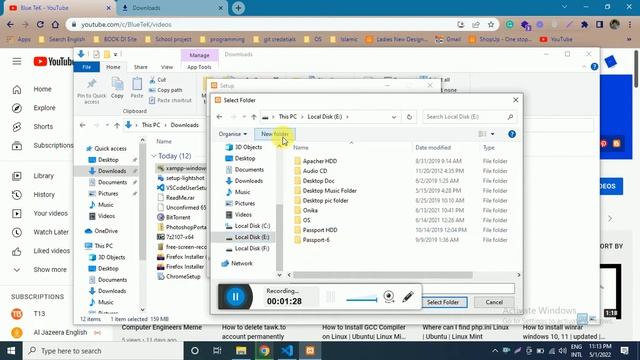Click the Paste ribbon icon
This screenshot has width=640, height=360.
pos(137,88)
